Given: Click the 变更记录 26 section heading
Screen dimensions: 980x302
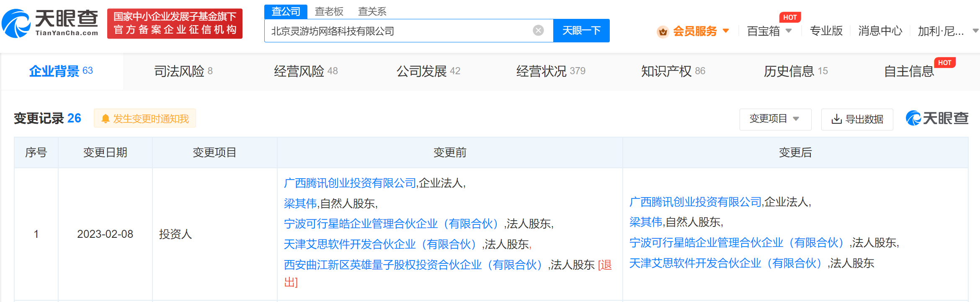Looking at the screenshot, I should point(47,118).
